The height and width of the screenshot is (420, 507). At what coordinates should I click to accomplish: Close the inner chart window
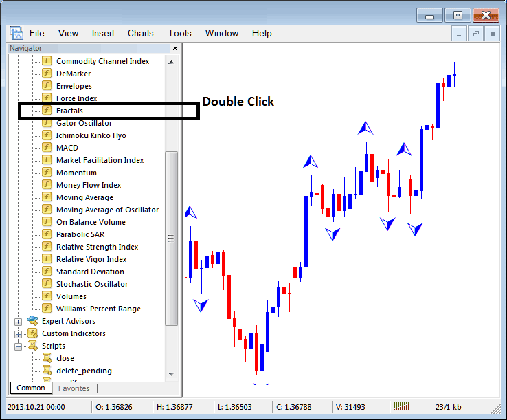coord(493,34)
